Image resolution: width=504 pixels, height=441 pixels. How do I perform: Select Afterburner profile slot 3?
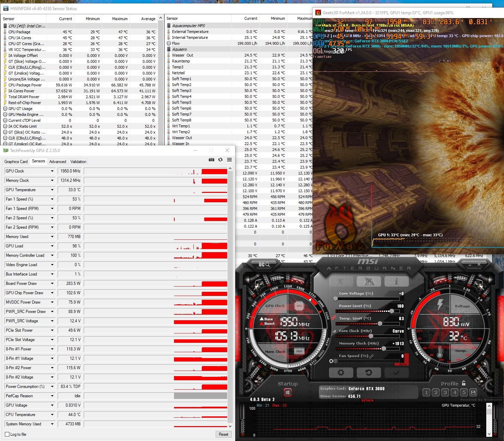pos(445,392)
